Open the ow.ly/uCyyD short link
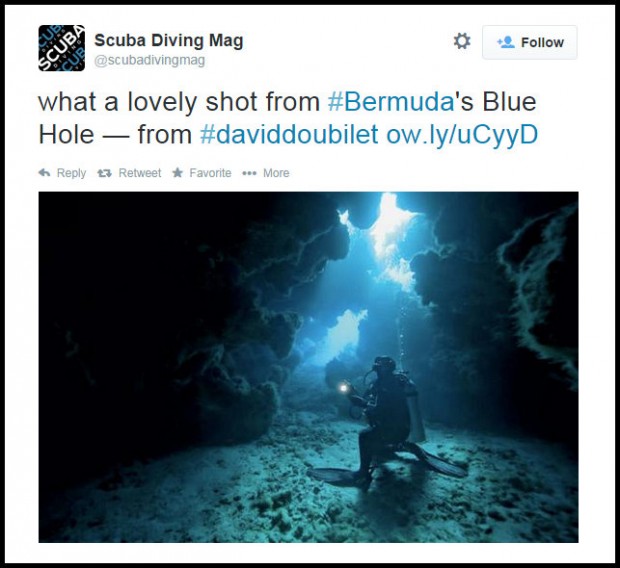The image size is (620, 568). click(462, 136)
